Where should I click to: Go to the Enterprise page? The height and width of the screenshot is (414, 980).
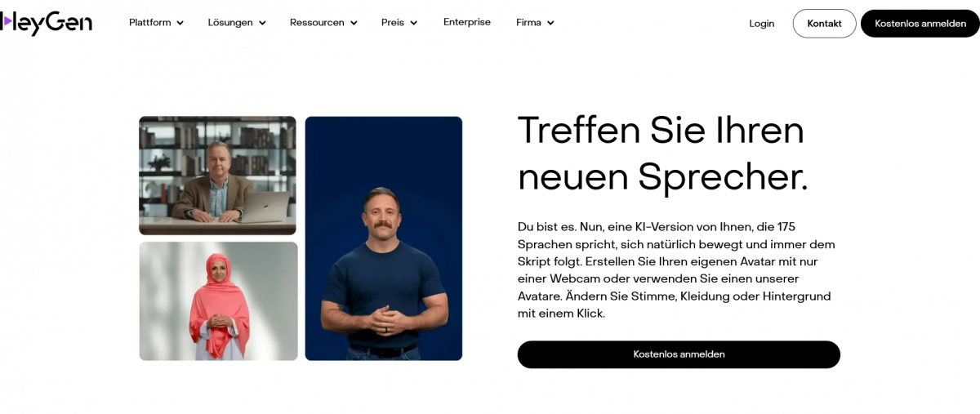(x=467, y=22)
